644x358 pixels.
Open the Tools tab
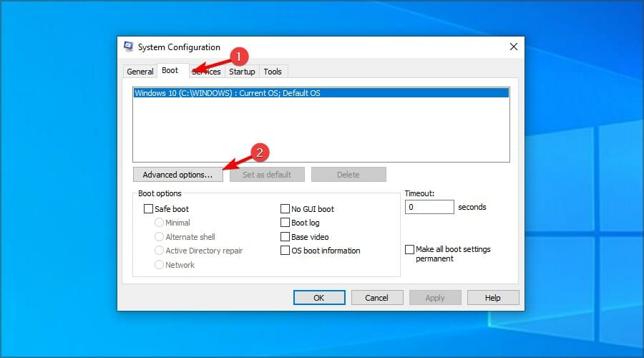point(273,72)
